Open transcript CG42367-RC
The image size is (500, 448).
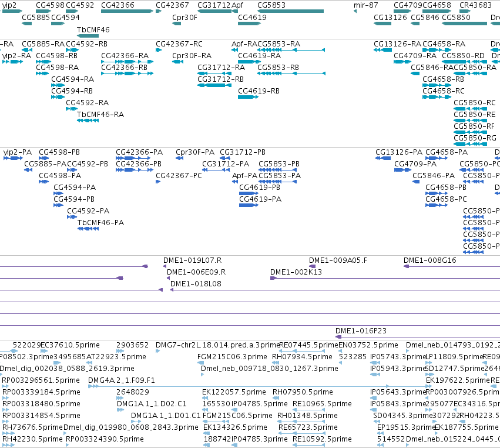179,44
